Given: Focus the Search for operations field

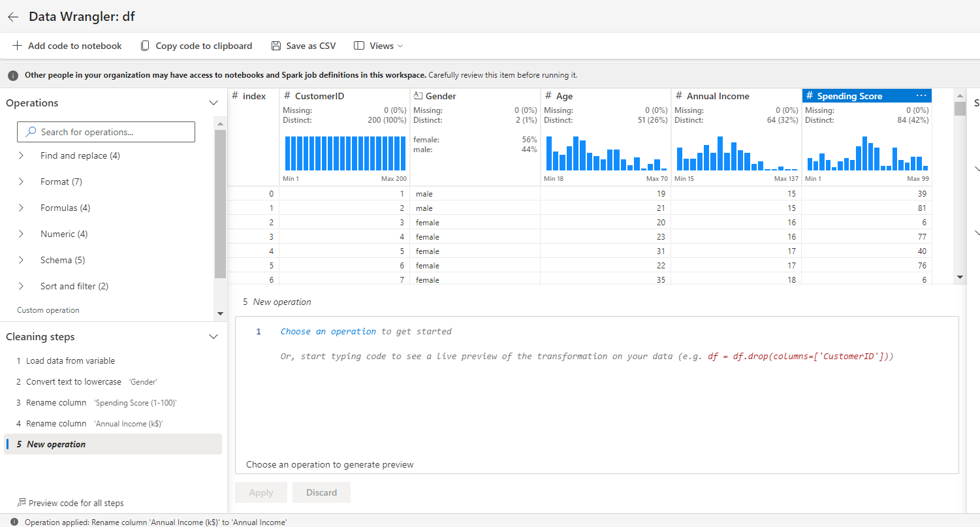Looking at the screenshot, I should (106, 132).
